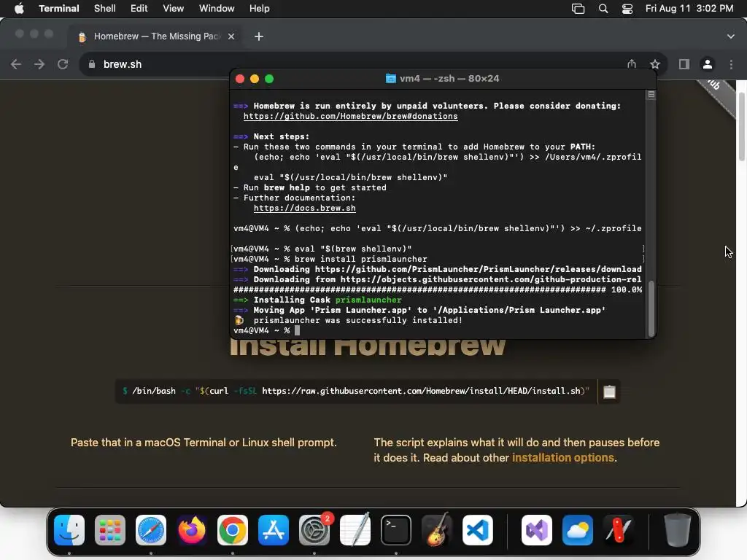The width and height of the screenshot is (747, 560).
Task: Open Firefox from the Dock
Action: coord(192,529)
